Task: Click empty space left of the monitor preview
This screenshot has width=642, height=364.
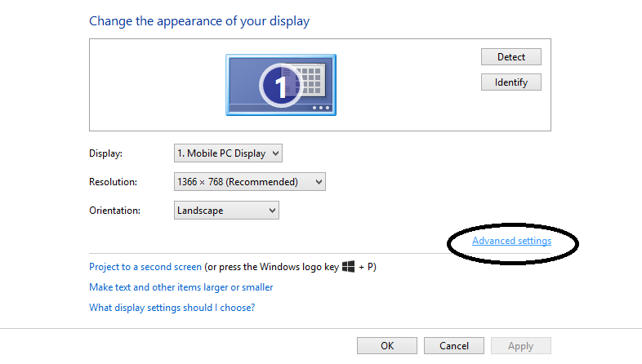Action: (158, 85)
